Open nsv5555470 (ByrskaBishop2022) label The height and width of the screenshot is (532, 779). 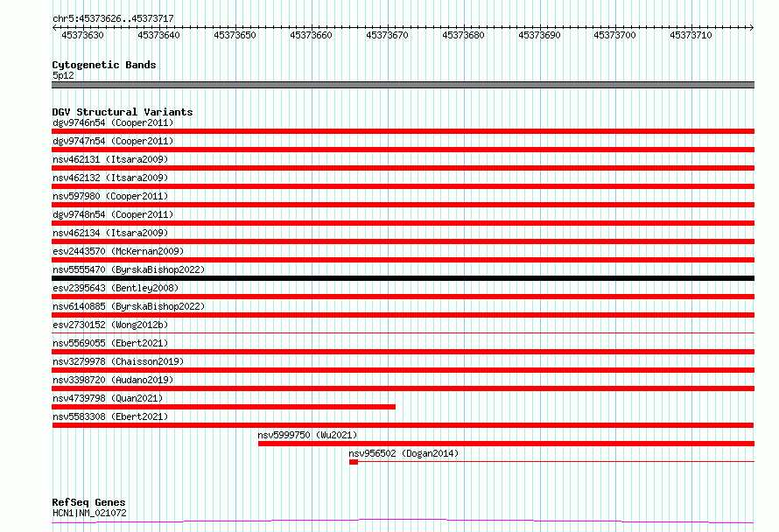pos(129,269)
